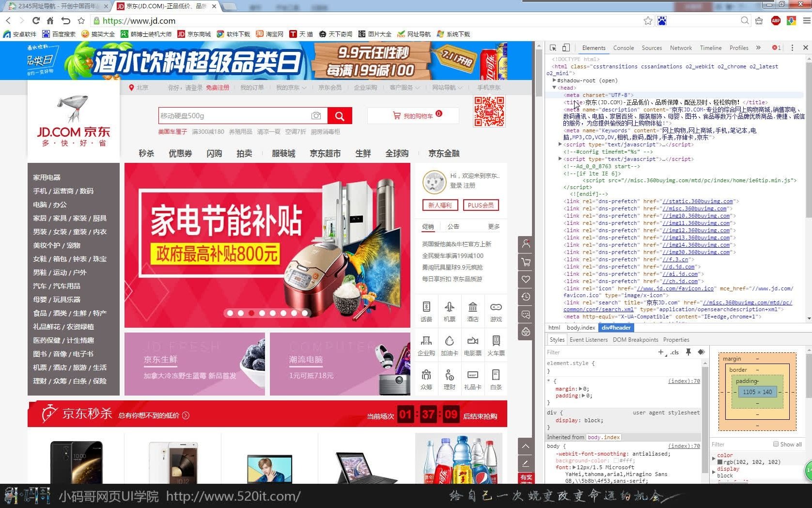Close the DevTools panel
This screenshot has width=812, height=508.
pos(805,48)
